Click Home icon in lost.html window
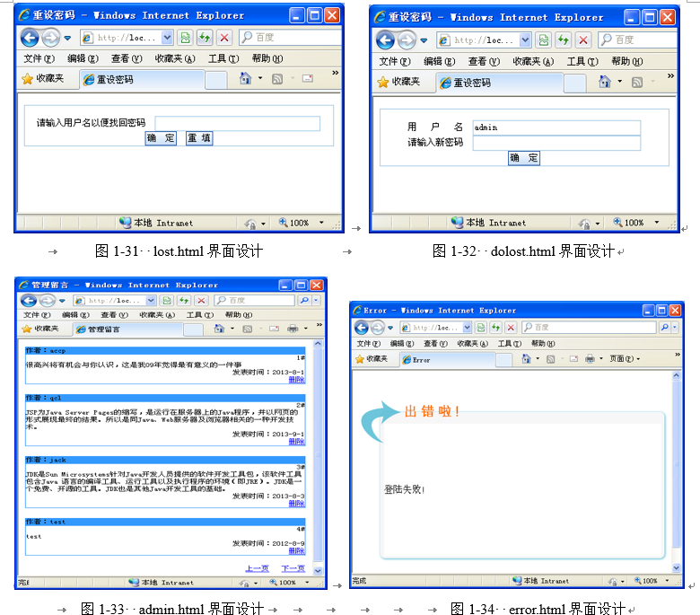Screen dimensions: 700x615 coord(245,79)
